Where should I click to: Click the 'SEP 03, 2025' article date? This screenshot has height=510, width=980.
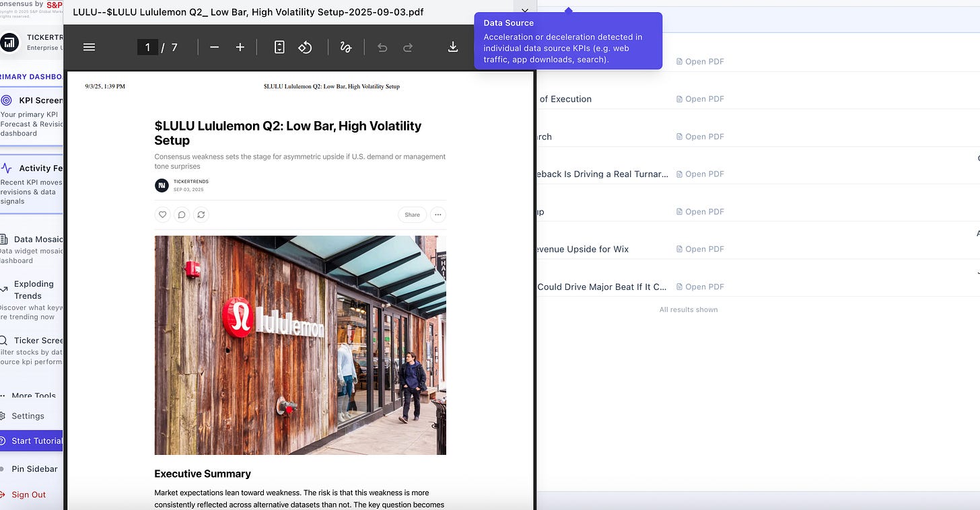(x=188, y=190)
